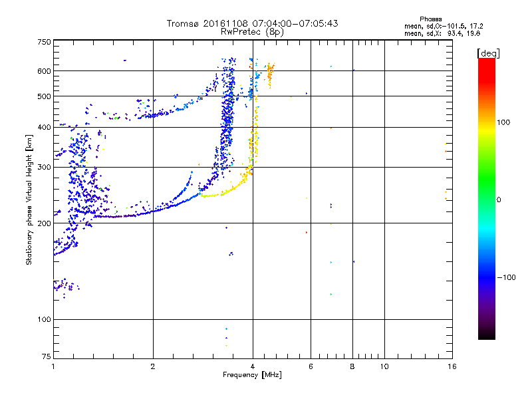Screen dimensions: 532x399
Task: Click the '0' colorbar tick label
Action: point(499,199)
